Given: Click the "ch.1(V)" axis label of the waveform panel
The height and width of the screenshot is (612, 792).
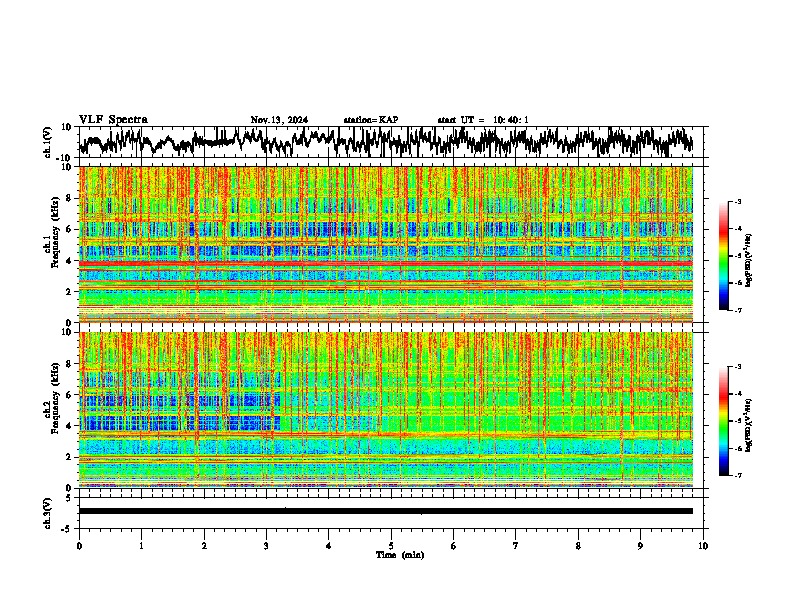Looking at the screenshot, I should click(48, 142).
